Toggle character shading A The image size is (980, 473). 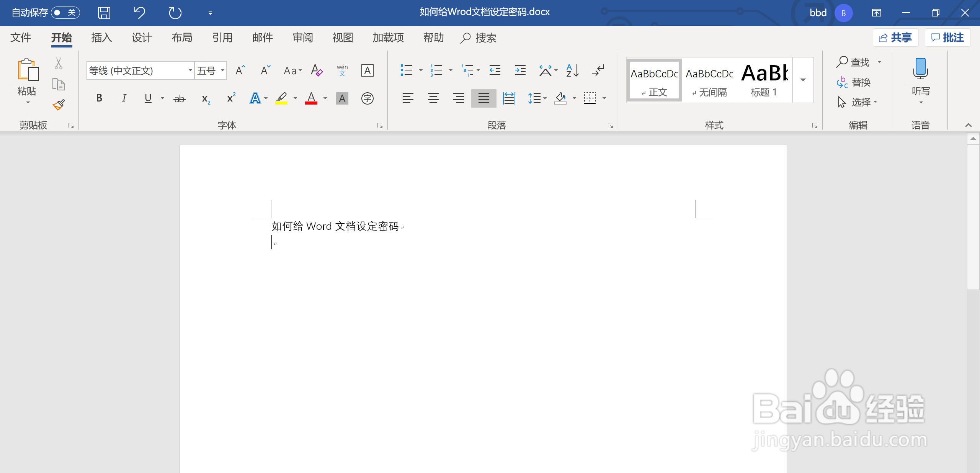coord(342,98)
